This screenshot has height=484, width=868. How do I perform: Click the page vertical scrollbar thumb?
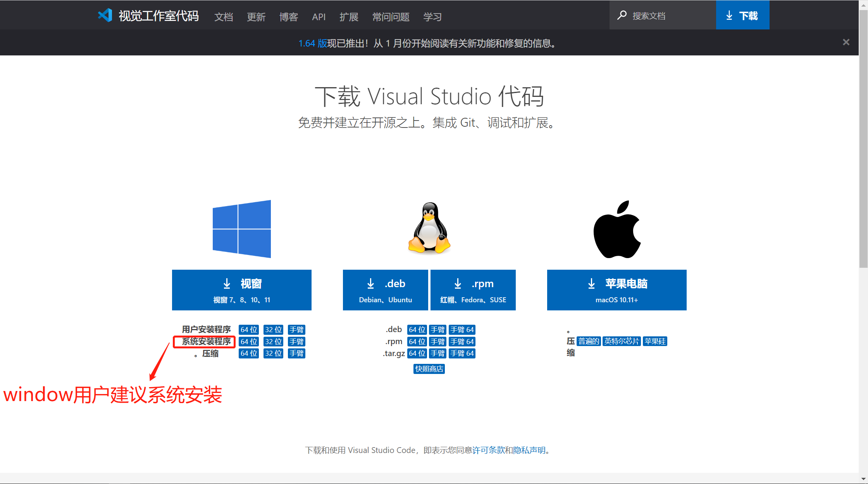(863, 139)
